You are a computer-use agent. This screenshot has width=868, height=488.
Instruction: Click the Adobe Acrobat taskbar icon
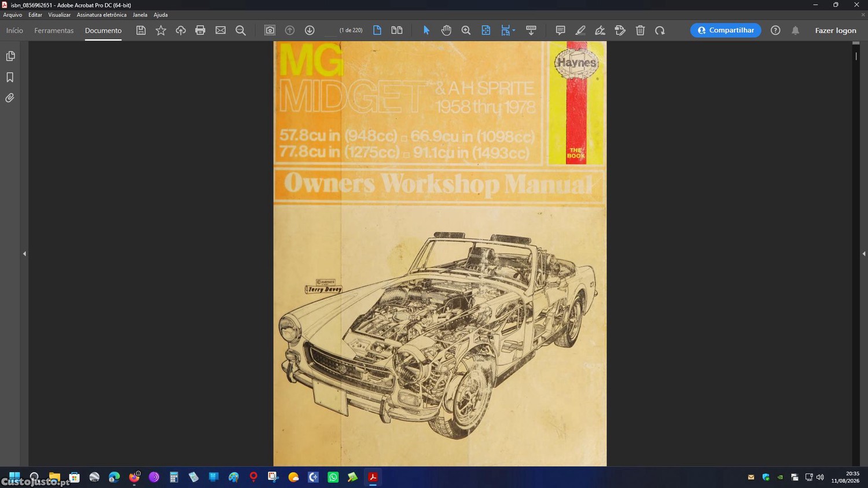373,477
